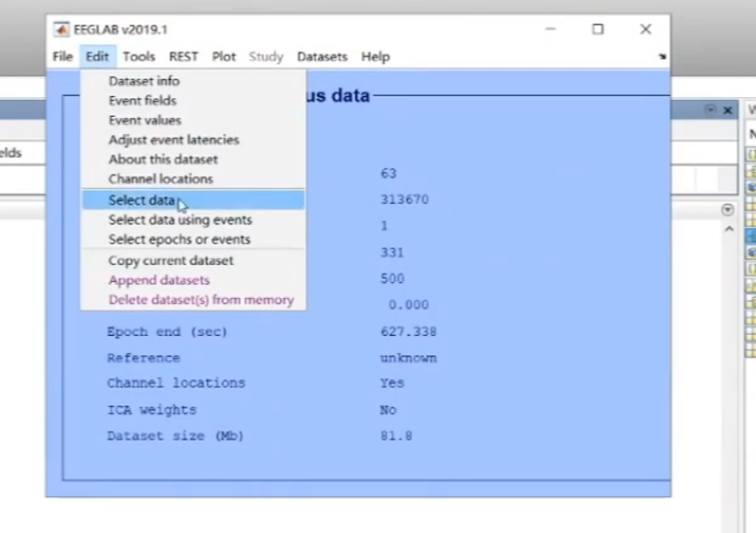Choose Channel locations in Edit menu
756x533 pixels.
[x=160, y=178]
